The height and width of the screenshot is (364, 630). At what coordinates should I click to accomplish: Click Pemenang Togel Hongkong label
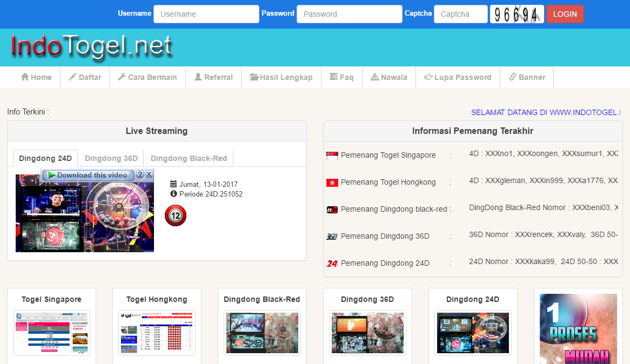388,182
